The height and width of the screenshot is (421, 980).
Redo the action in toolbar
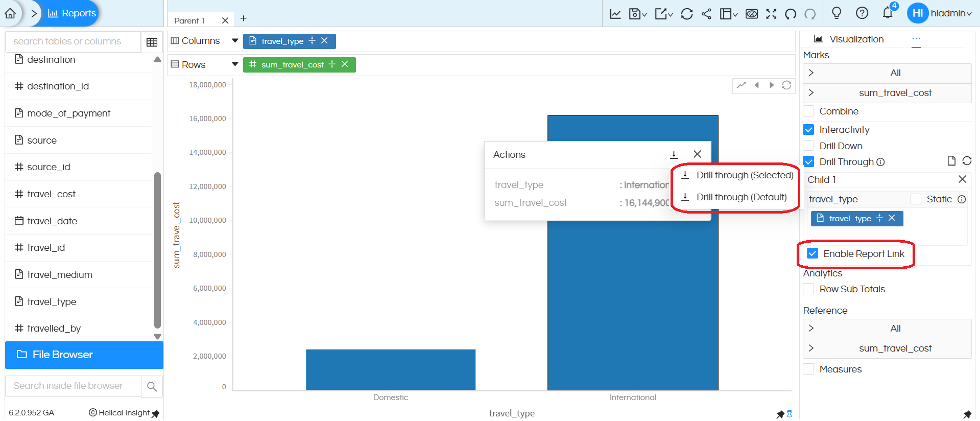[810, 14]
